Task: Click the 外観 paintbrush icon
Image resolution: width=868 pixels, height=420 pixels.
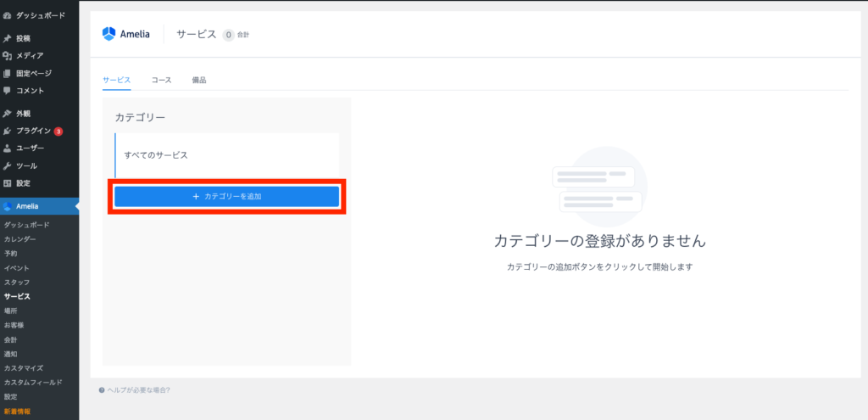Action: [8, 114]
